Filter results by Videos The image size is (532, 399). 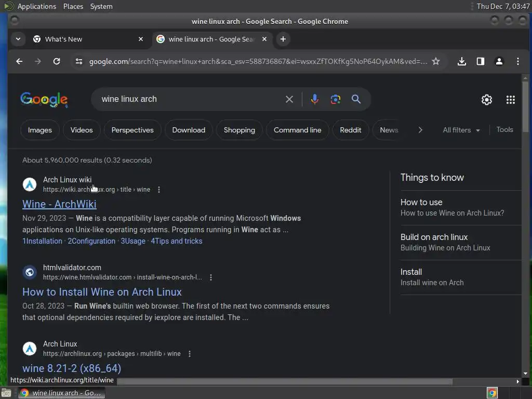pos(82,130)
